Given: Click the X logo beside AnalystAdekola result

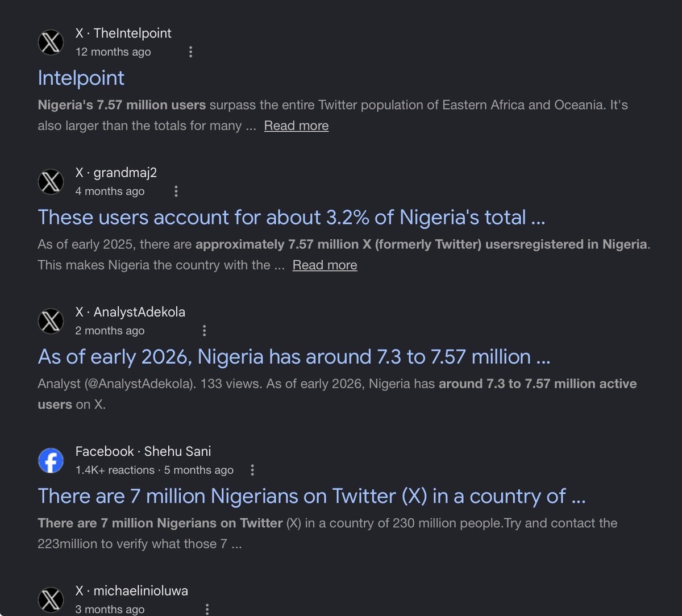Looking at the screenshot, I should (51, 321).
